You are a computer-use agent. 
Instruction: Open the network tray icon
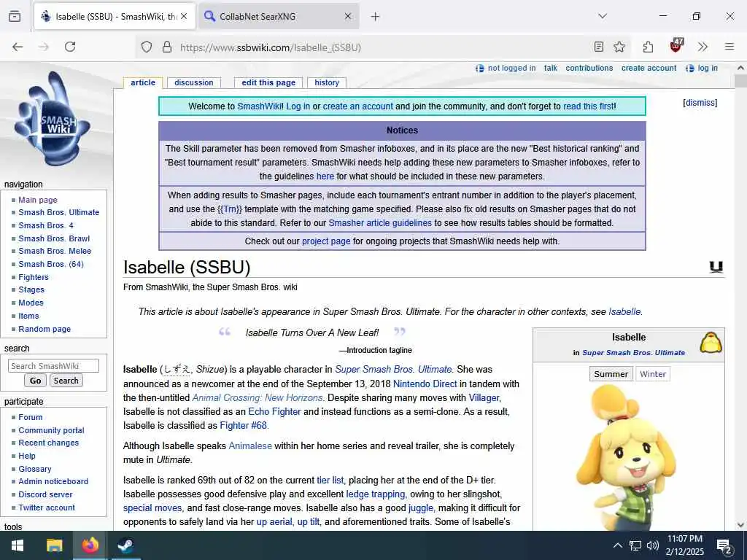pos(635,545)
